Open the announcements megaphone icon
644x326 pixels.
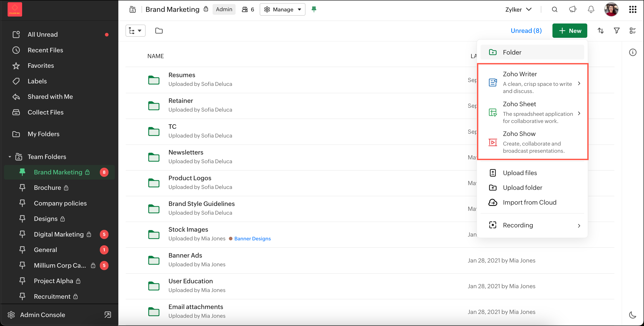tap(573, 10)
